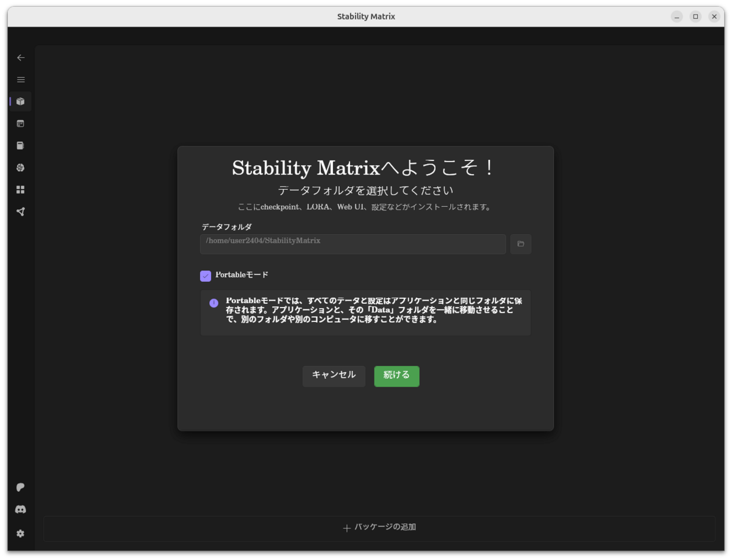Image resolution: width=732 pixels, height=560 pixels.
Task: Open the Checkpoints notebook icon in sidebar
Action: [x=21, y=146]
